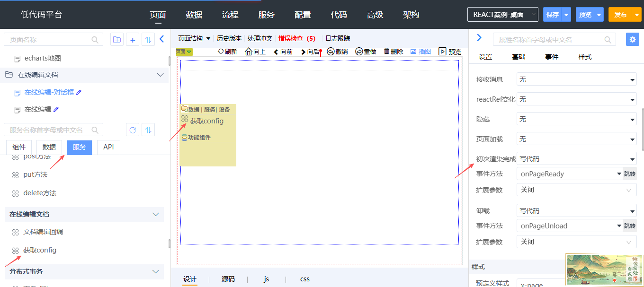Click the delete (删除) trash icon
The width and height of the screenshot is (644, 287).
tap(386, 52)
